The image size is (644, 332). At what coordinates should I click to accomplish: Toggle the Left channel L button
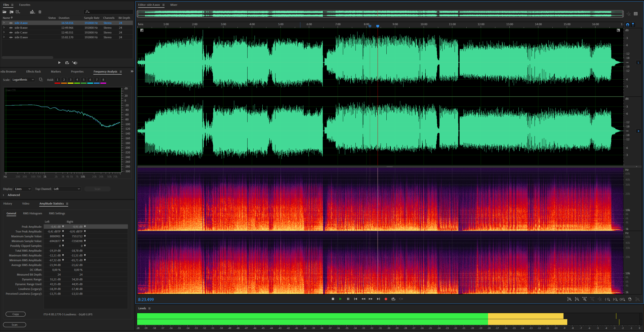coord(638,62)
